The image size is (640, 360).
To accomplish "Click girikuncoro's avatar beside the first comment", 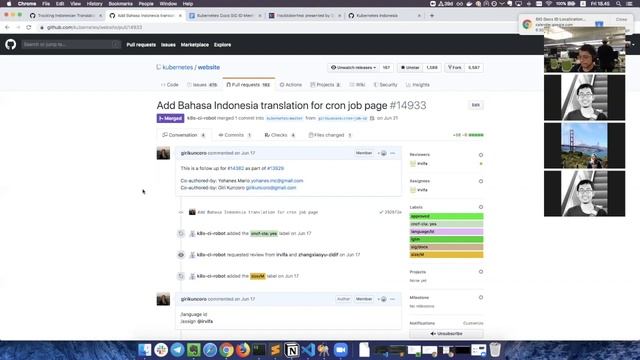I will point(163,153).
